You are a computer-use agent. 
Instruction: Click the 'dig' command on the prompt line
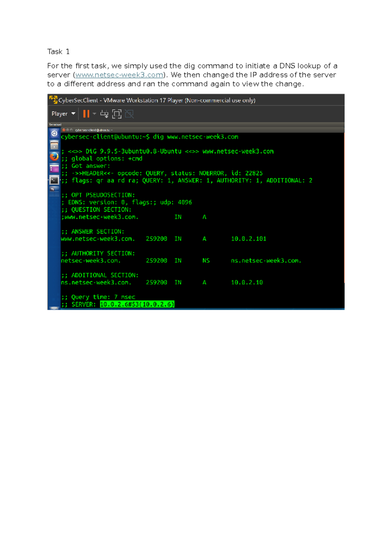coord(158,137)
